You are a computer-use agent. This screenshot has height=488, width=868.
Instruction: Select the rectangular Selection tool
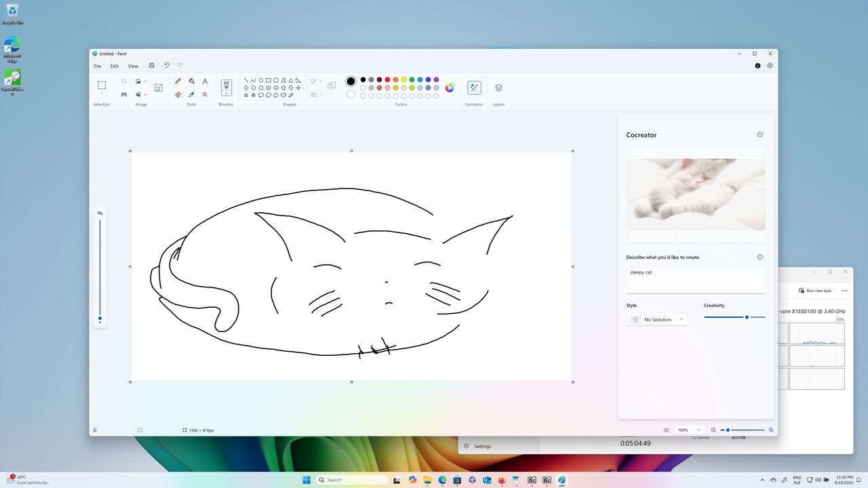(102, 85)
